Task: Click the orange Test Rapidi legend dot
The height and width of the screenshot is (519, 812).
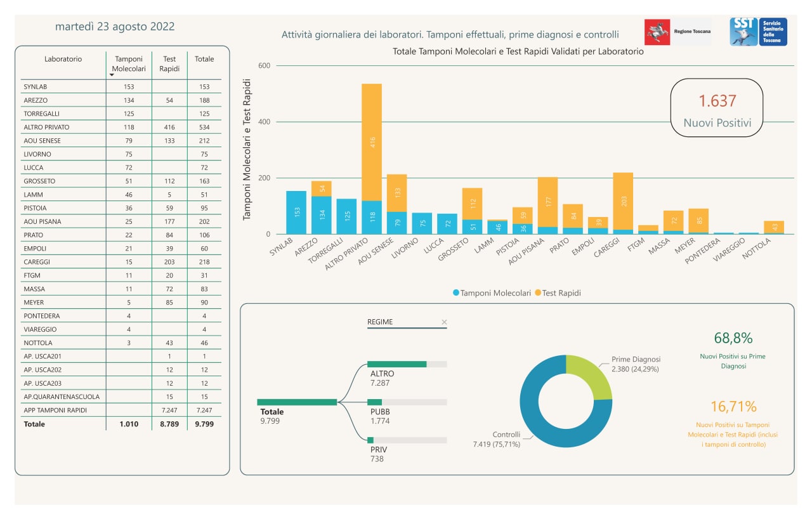Action: tap(538, 293)
